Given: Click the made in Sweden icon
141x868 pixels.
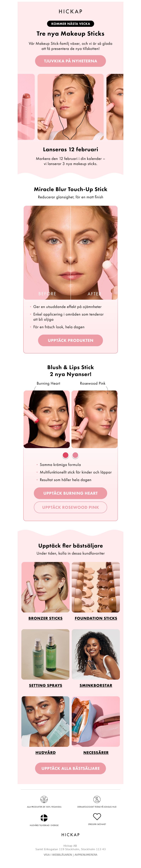Looking at the screenshot, I should [x=44, y=818].
